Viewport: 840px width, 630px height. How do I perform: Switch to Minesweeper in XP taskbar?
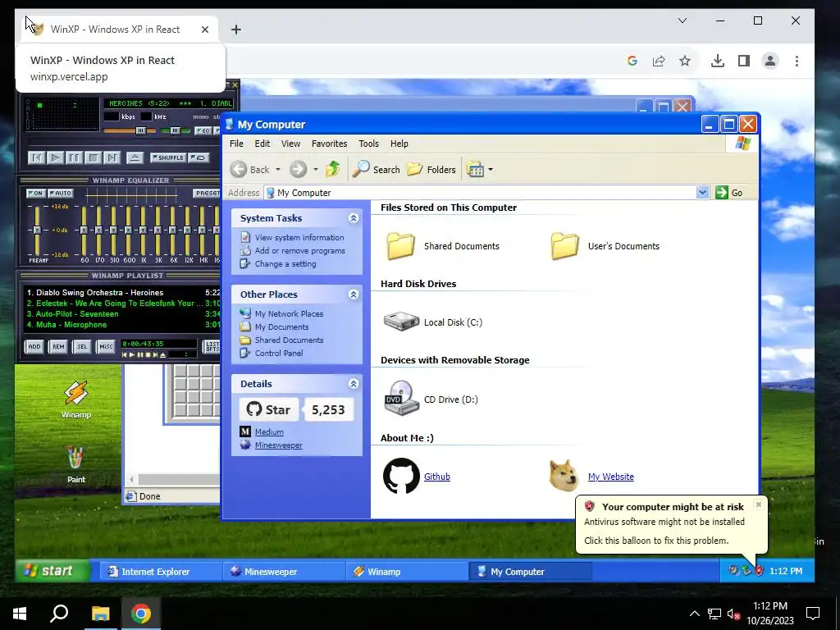284,572
